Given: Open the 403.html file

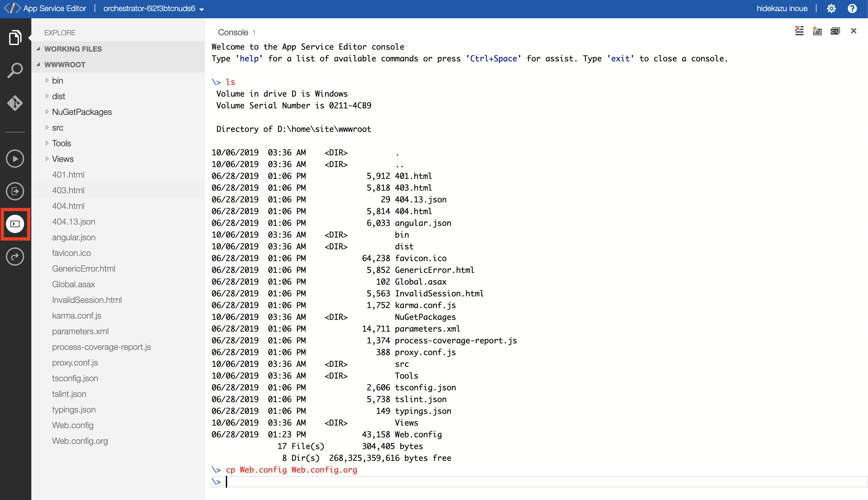Looking at the screenshot, I should click(68, 190).
